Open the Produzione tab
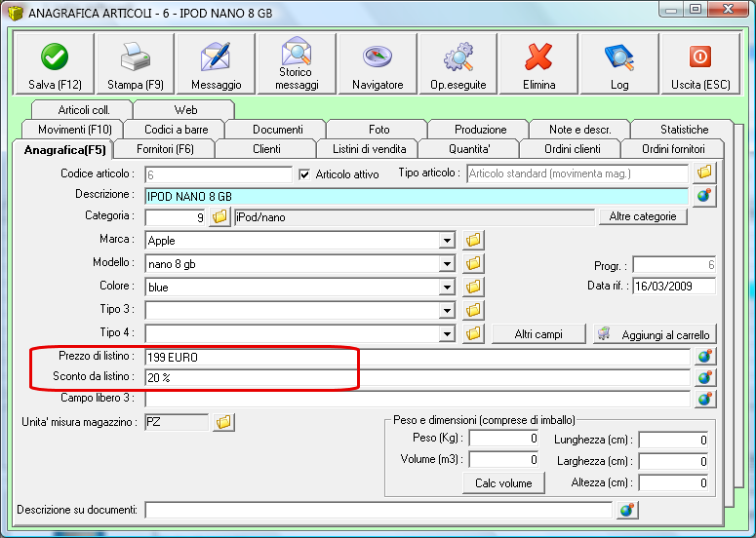The width and height of the screenshot is (756, 538). coord(480,130)
